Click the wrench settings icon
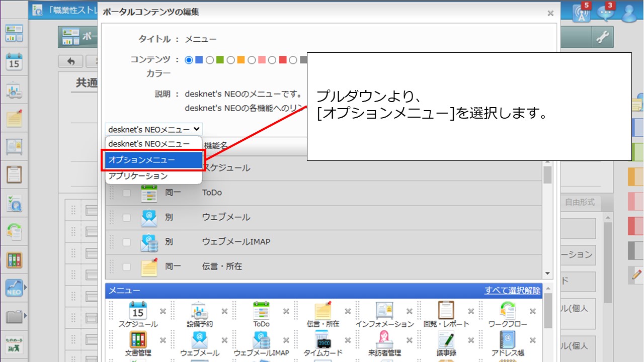Image resolution: width=644 pixels, height=362 pixels. click(602, 37)
